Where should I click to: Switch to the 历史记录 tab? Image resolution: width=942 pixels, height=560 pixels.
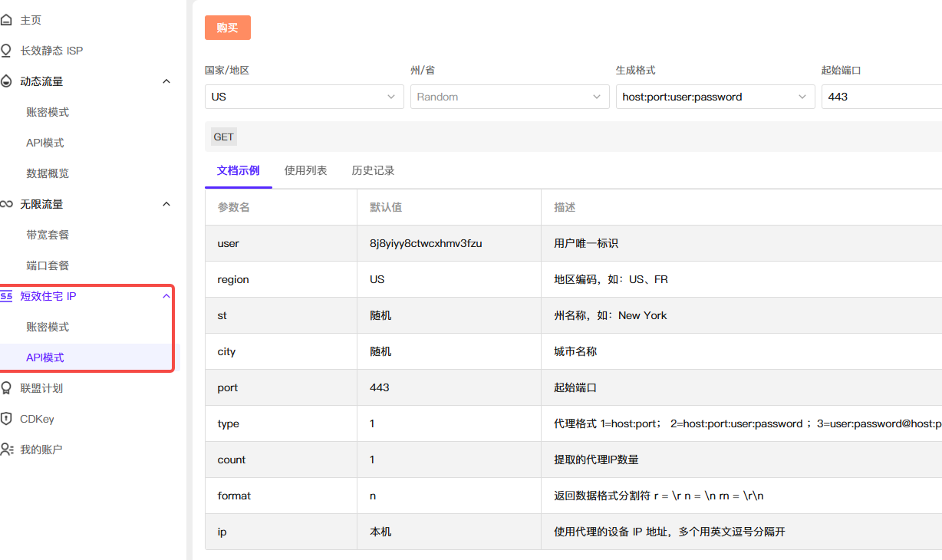click(373, 170)
